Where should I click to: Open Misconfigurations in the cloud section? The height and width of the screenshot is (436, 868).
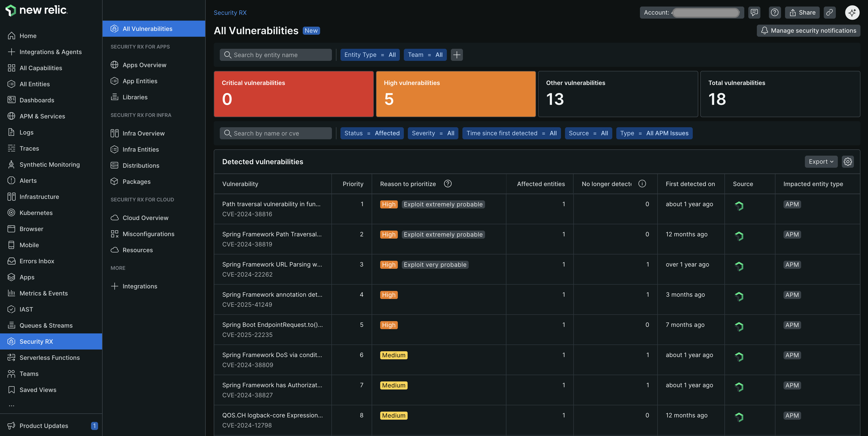[148, 234]
